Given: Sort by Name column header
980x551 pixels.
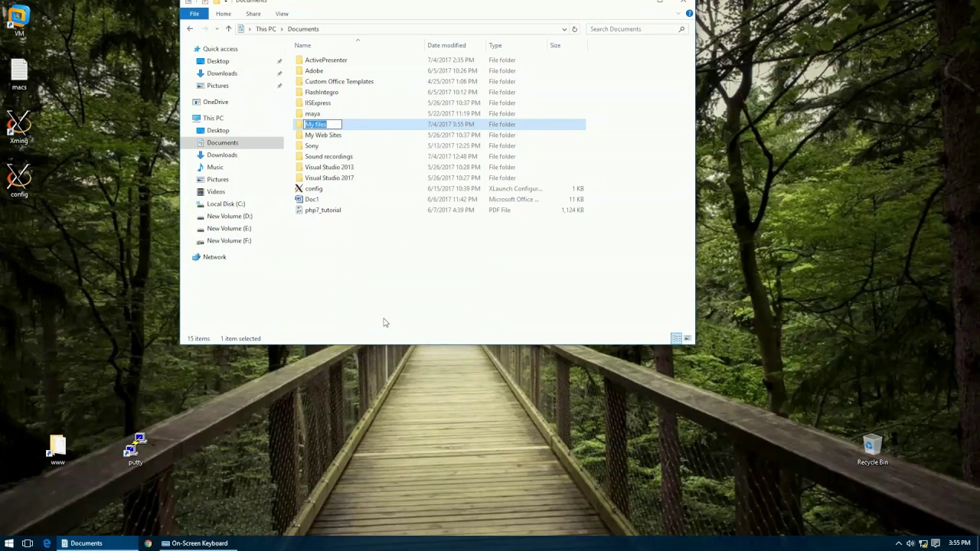Looking at the screenshot, I should pyautogui.click(x=302, y=45).
